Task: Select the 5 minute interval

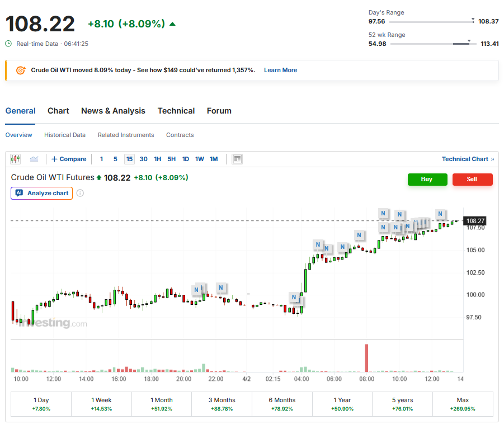Action: click(x=115, y=159)
